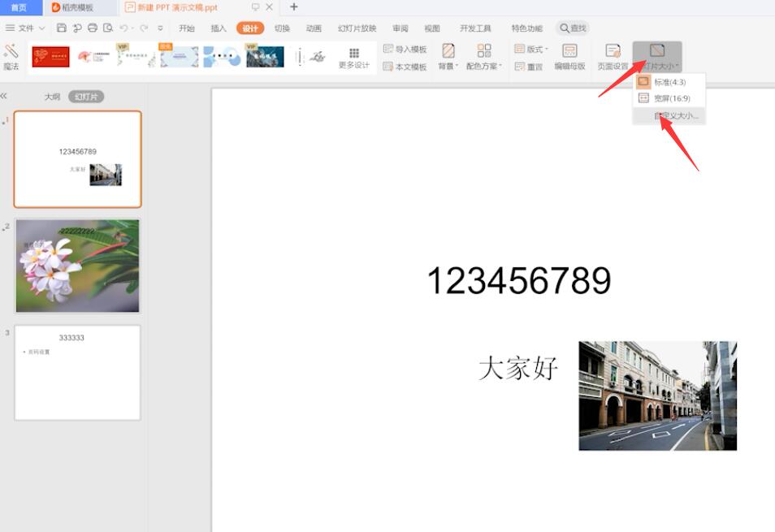This screenshot has height=532, width=775.
Task: Collapse the slide panel with double chevron
Action: coord(4,96)
